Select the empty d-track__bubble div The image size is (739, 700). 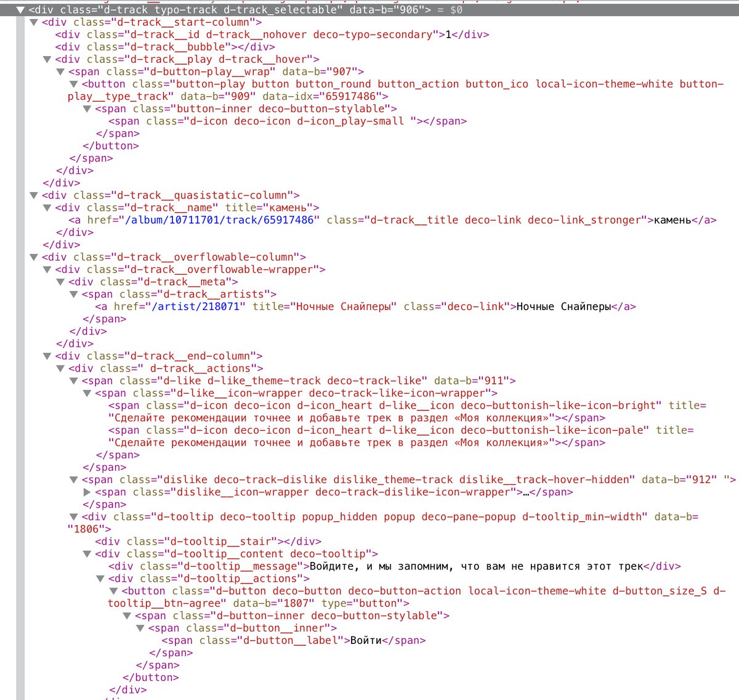165,47
